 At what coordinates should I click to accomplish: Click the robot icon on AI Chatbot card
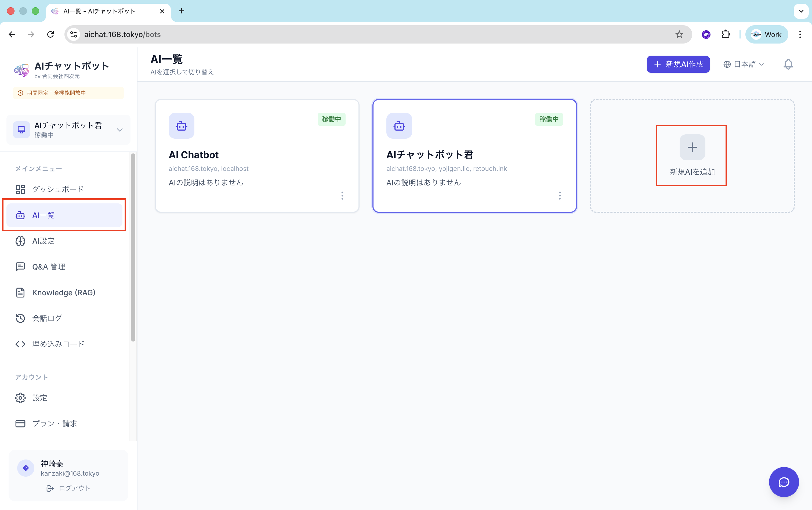pyautogui.click(x=181, y=126)
